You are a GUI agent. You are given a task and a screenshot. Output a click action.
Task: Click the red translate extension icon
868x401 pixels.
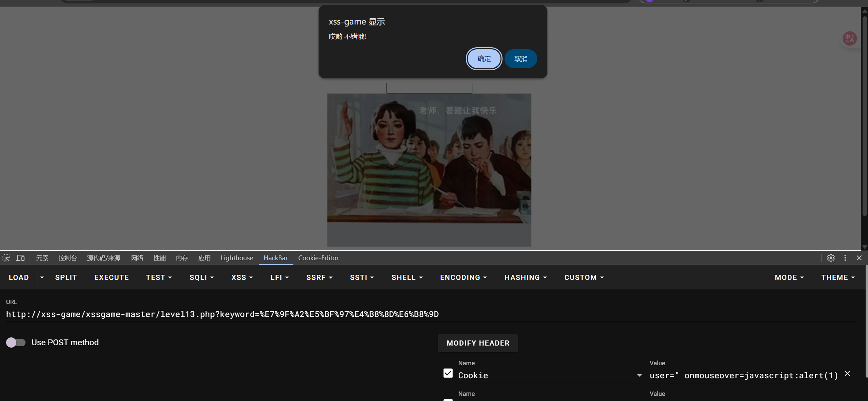[849, 38]
